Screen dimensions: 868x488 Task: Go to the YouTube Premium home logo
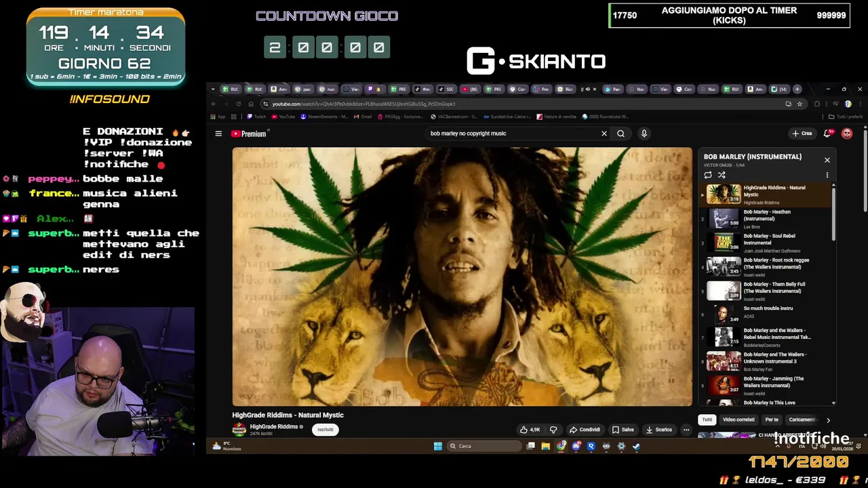click(x=250, y=134)
